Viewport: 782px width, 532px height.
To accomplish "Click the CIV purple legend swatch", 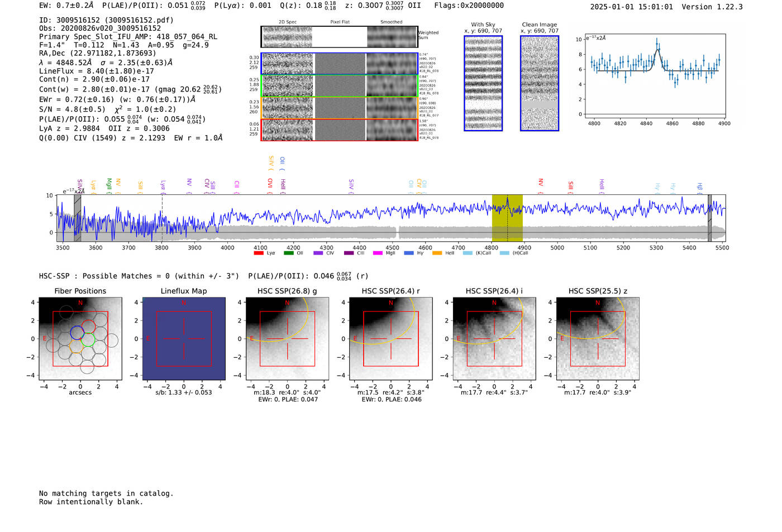I will pos(318,253).
